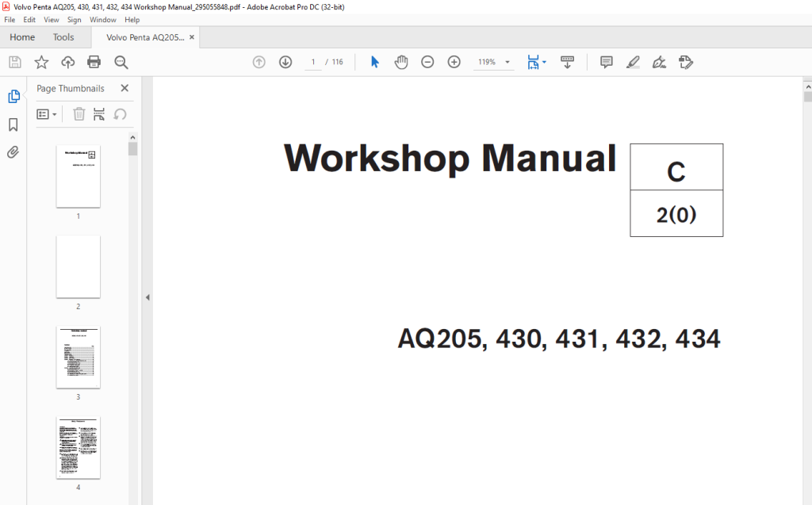Open the Window menu
The image size is (812, 505).
coord(103,20)
